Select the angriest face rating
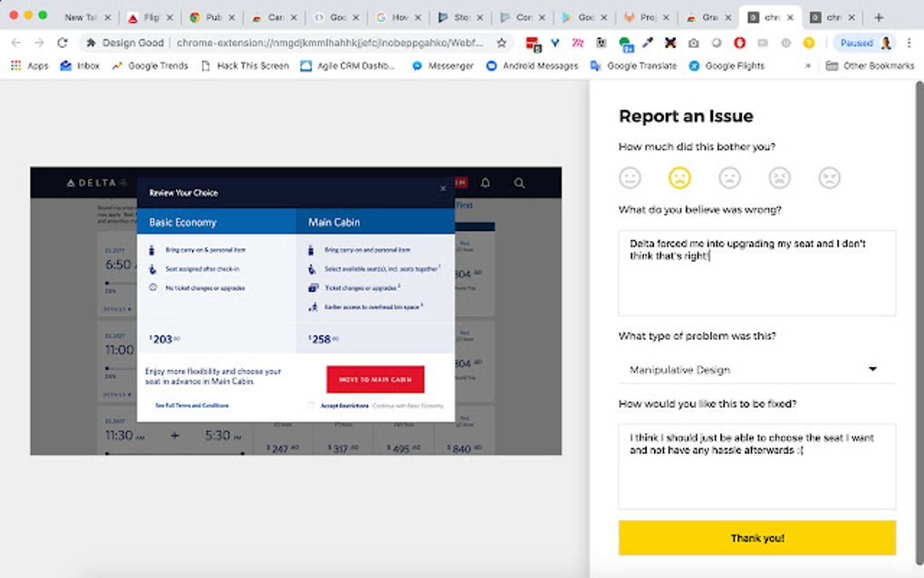924x578 pixels. click(x=831, y=178)
